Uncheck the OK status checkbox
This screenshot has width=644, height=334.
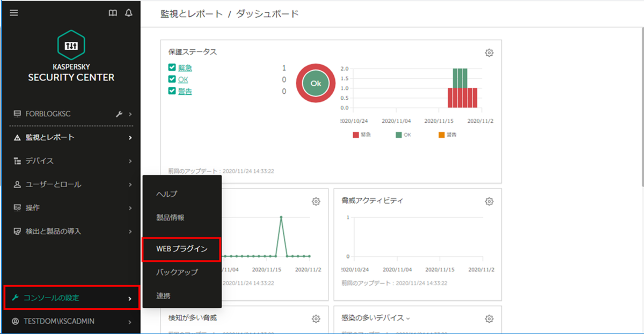tap(173, 79)
